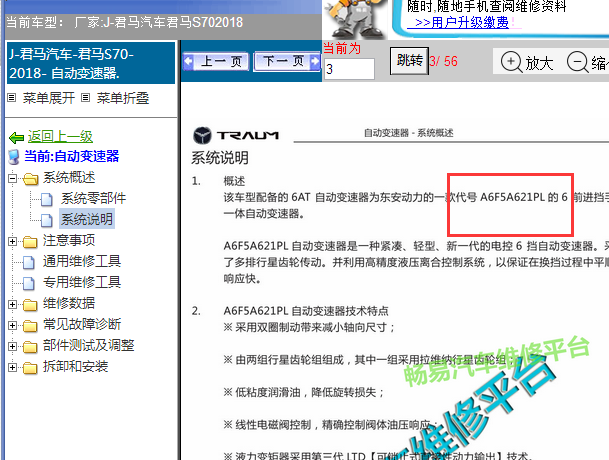Image resolution: width=609 pixels, height=460 pixels.
Task: Expand the 部件测试及调整 tree node
Action: click(12, 346)
